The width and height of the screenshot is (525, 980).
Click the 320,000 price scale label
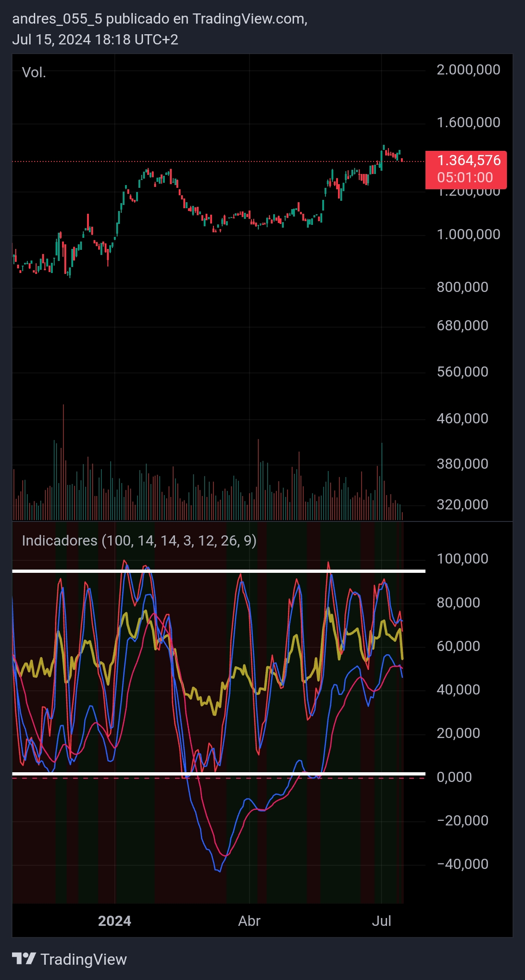point(462,504)
